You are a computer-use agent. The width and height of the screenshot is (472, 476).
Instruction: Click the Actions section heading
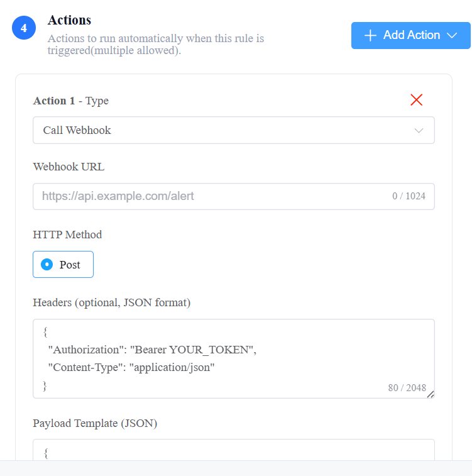pyautogui.click(x=69, y=20)
